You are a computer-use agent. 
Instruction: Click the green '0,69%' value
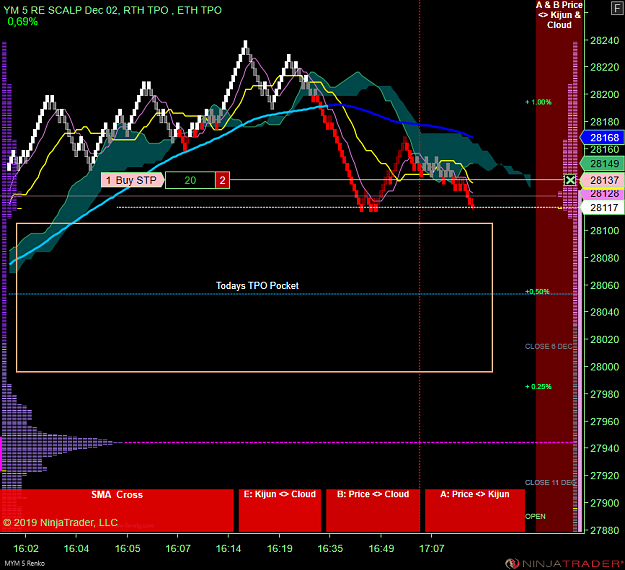pos(22,22)
